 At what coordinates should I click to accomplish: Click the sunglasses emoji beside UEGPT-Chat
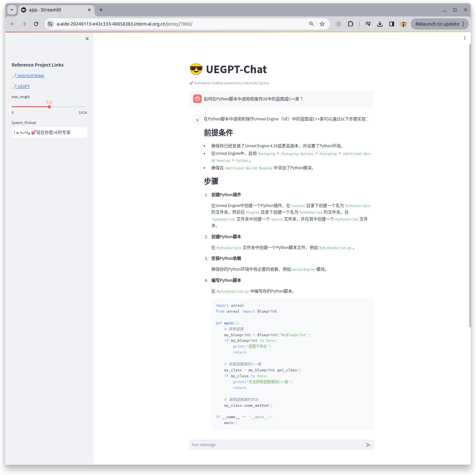196,70
